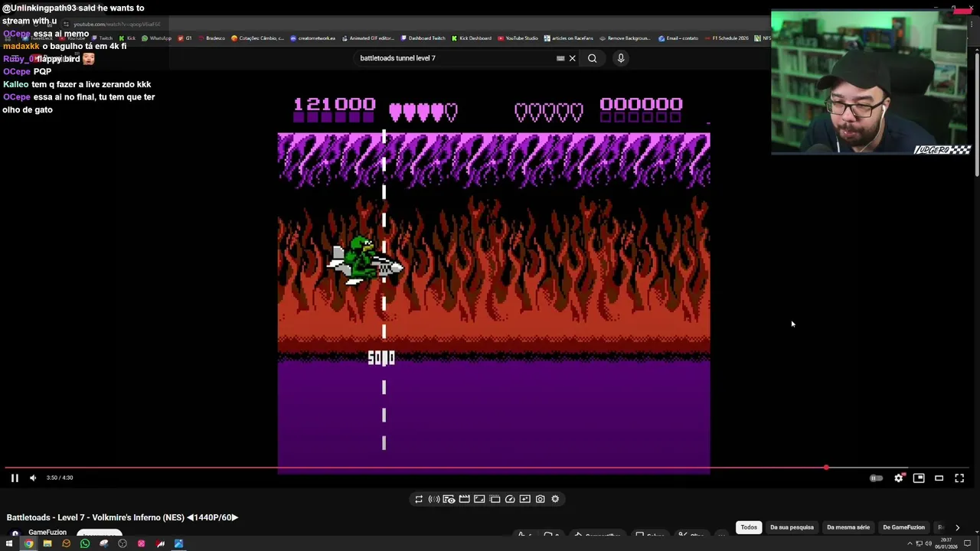Click the custom script plus icon

click(x=524, y=499)
